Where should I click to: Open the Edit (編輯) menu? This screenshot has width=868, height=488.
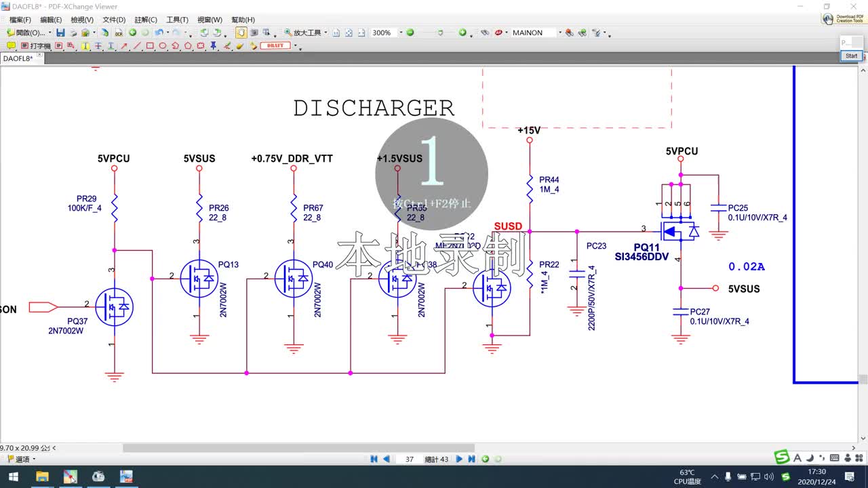tap(51, 20)
